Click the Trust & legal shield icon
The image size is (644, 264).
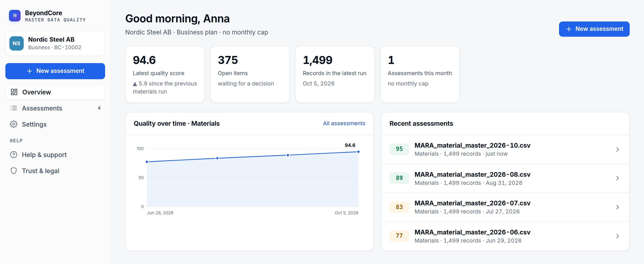pyautogui.click(x=13, y=171)
